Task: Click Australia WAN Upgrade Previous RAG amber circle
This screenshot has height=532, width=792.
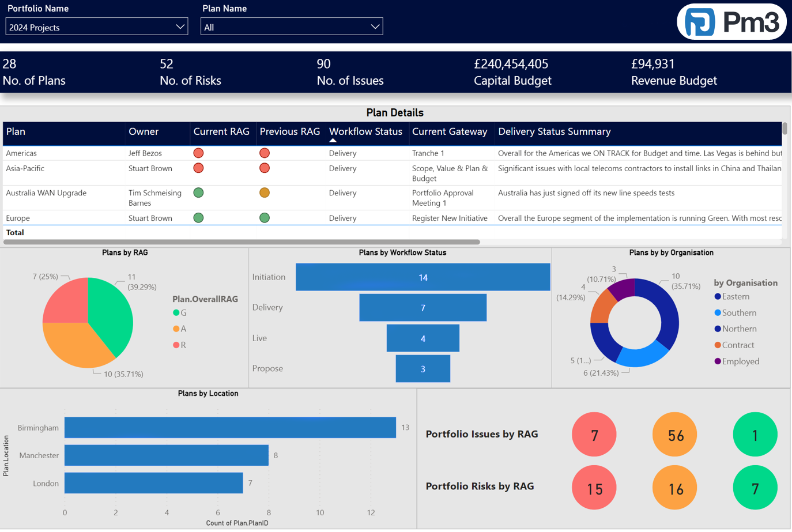Action: tap(265, 193)
